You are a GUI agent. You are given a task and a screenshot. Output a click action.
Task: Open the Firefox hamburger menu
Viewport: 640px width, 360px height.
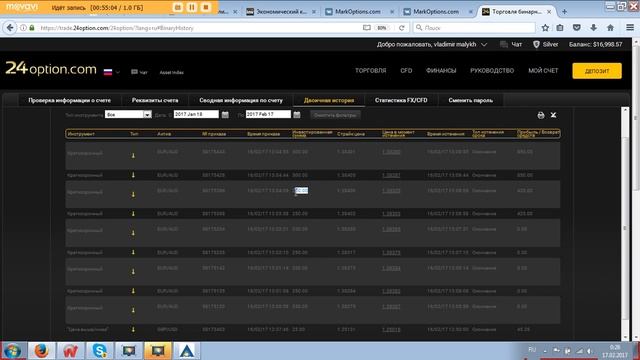(630, 28)
